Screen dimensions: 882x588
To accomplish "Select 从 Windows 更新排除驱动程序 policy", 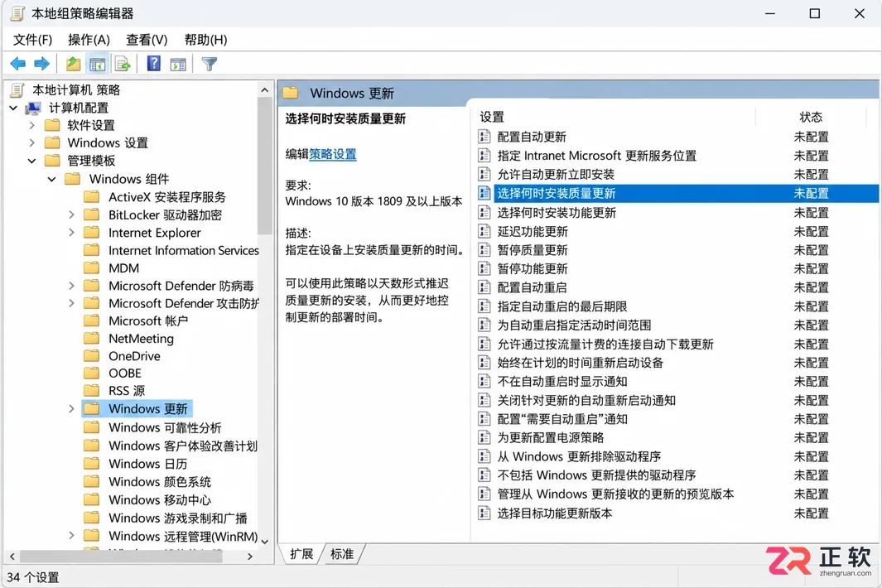I will pos(579,456).
